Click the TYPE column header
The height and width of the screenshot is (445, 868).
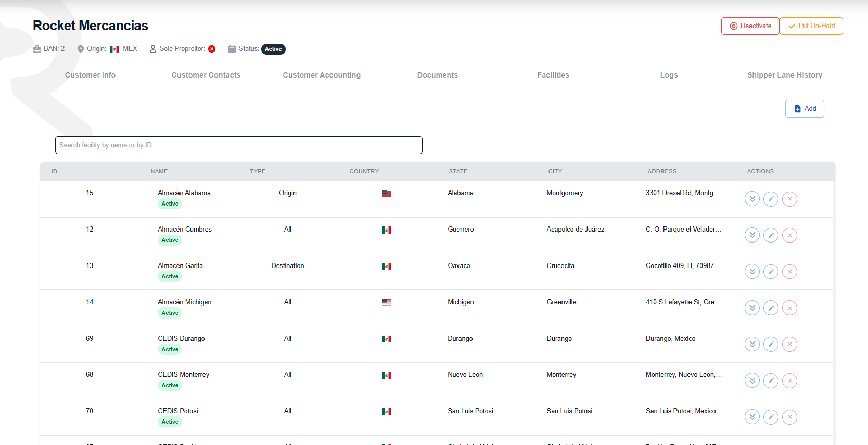[258, 171]
